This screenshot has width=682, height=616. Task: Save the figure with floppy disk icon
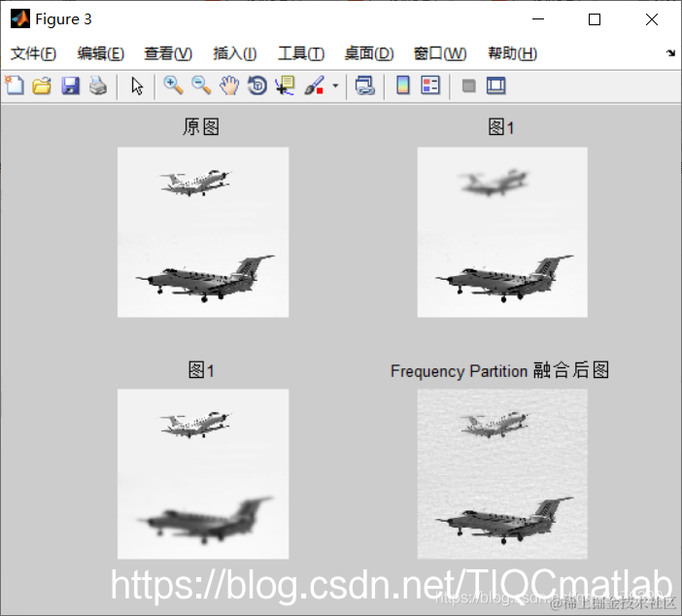[x=71, y=86]
